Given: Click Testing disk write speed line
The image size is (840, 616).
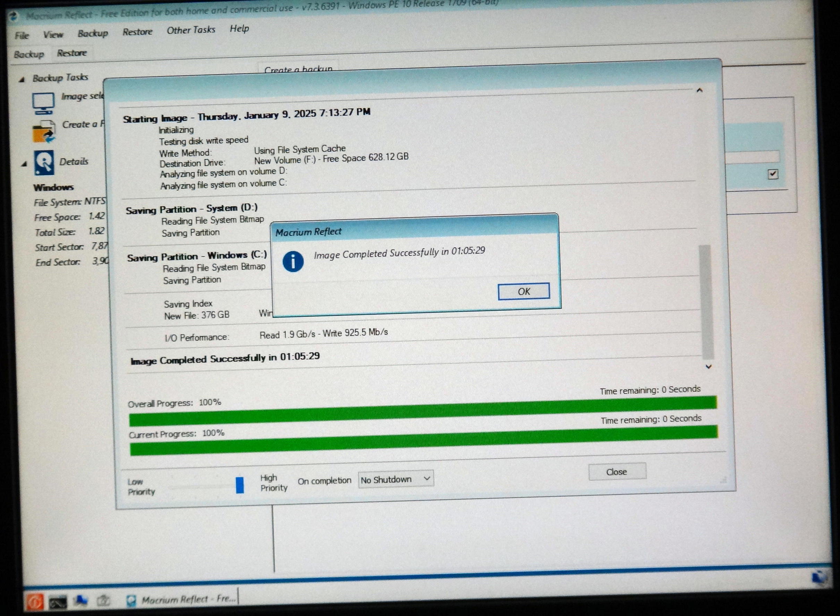Looking at the screenshot, I should click(x=204, y=140).
